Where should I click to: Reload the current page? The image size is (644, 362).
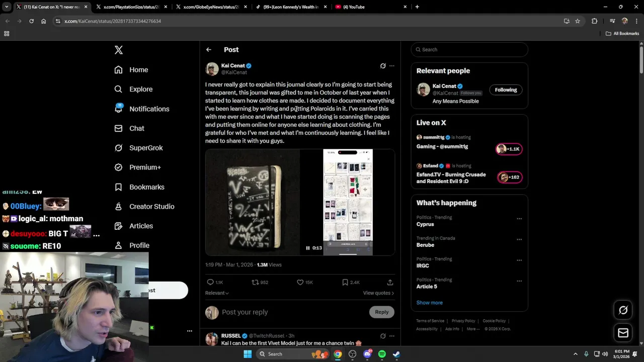point(31,21)
